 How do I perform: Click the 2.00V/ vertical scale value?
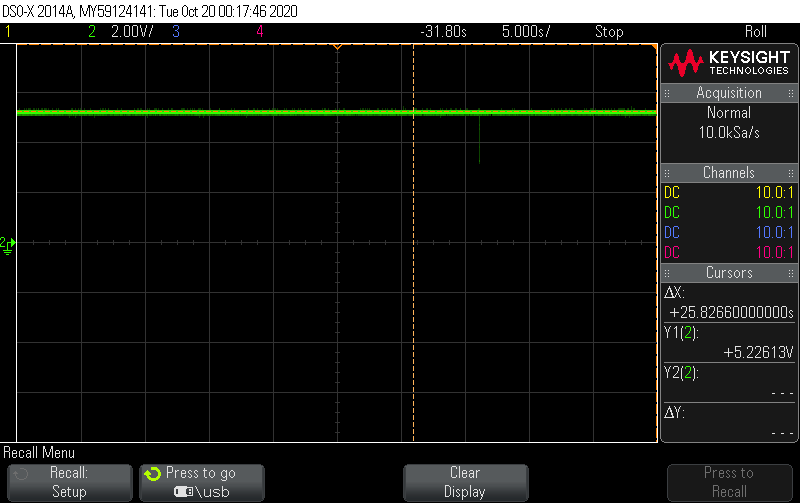point(132,32)
